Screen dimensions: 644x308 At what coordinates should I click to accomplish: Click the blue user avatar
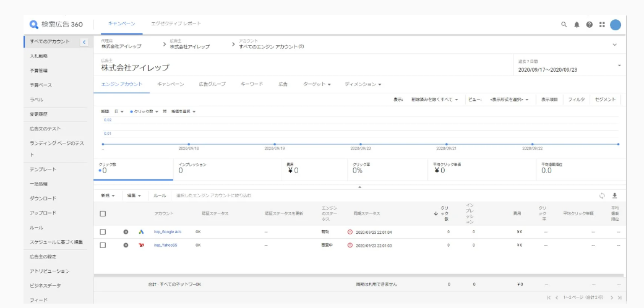616,25
